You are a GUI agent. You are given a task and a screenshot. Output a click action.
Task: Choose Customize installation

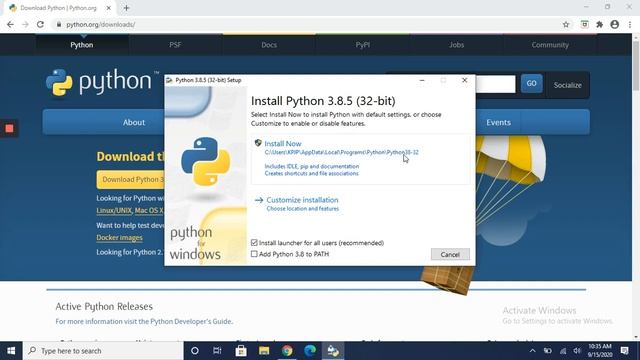pos(302,200)
